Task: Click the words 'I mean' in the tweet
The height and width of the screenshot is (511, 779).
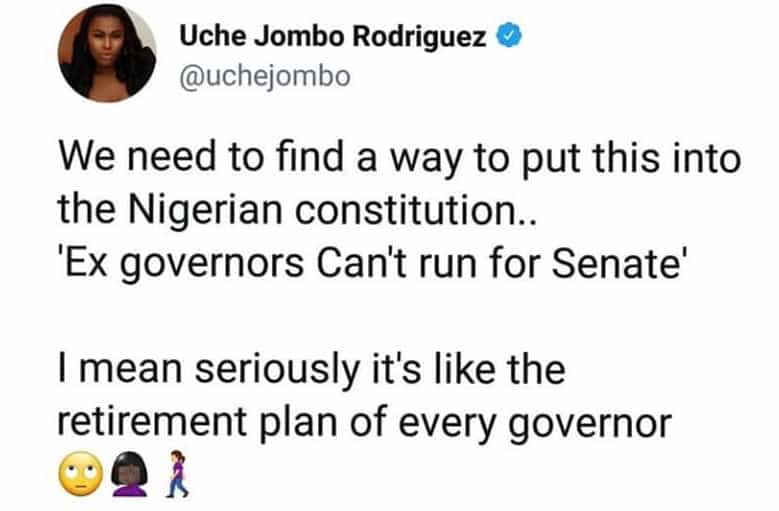Action: coord(105,372)
